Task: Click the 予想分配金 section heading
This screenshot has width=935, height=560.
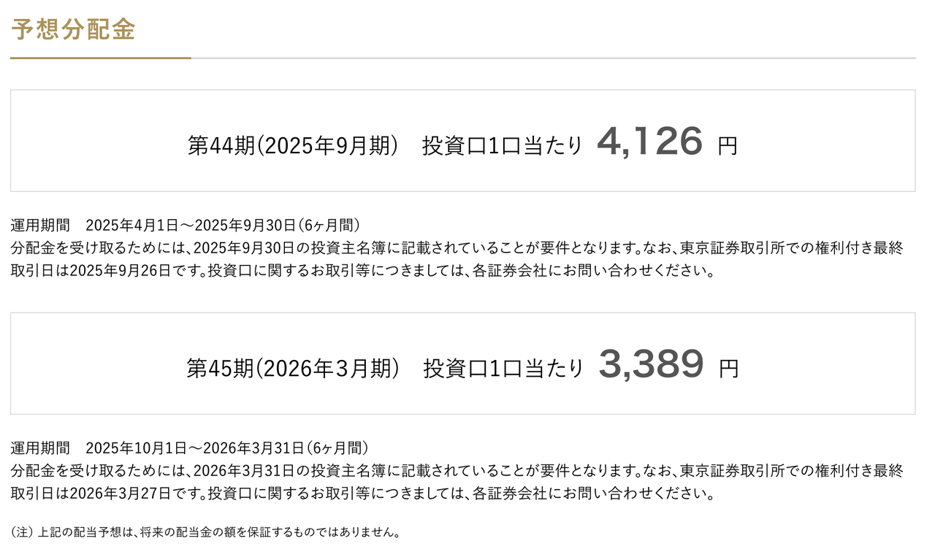Action: [x=73, y=29]
